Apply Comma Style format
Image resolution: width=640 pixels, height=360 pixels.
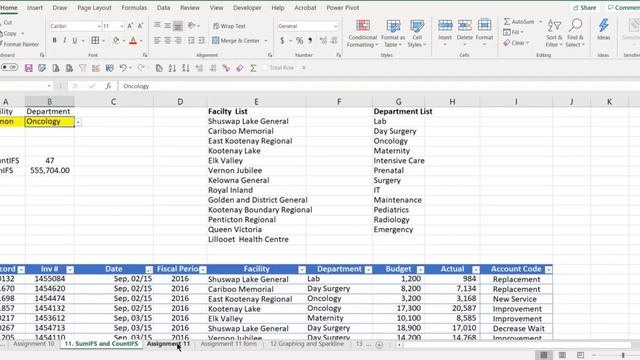point(310,40)
